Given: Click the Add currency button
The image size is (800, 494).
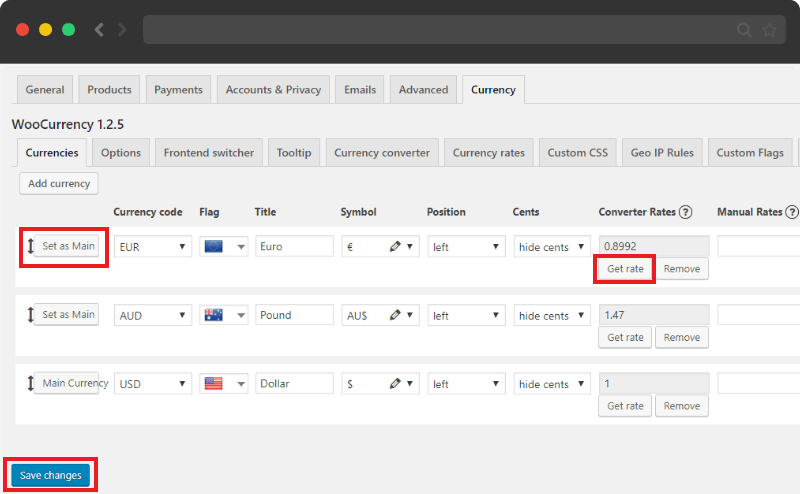Looking at the screenshot, I should click(x=59, y=183).
